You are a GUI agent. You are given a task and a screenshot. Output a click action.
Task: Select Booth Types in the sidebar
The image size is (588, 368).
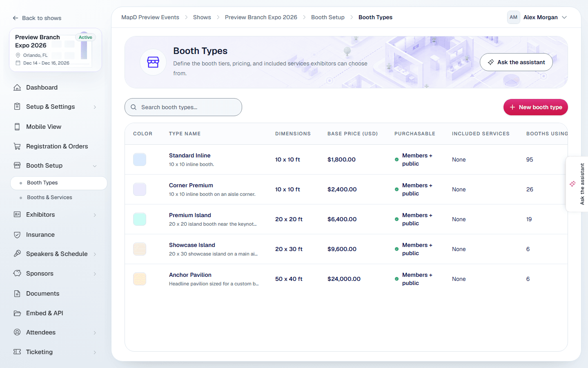(59, 183)
